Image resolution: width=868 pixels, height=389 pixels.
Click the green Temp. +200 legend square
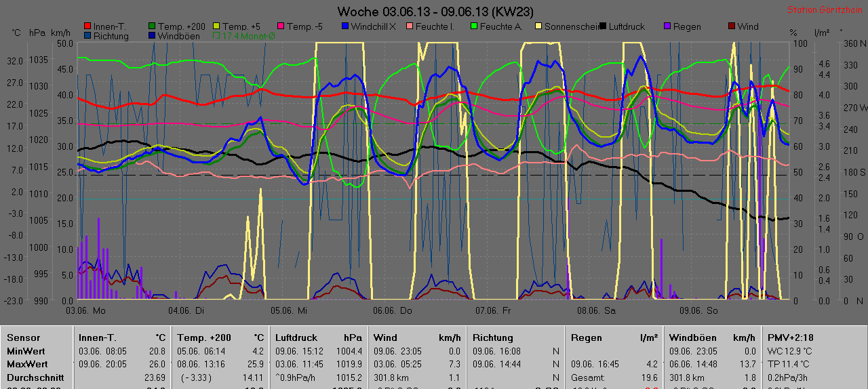(x=152, y=26)
